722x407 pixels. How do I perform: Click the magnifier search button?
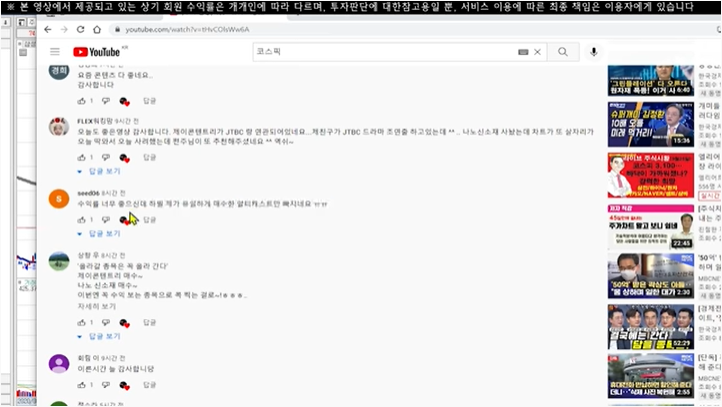click(x=563, y=52)
